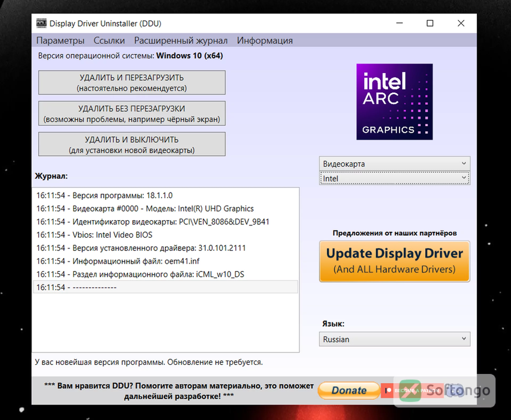Open the Информация menu
The height and width of the screenshot is (420, 511).
point(265,40)
